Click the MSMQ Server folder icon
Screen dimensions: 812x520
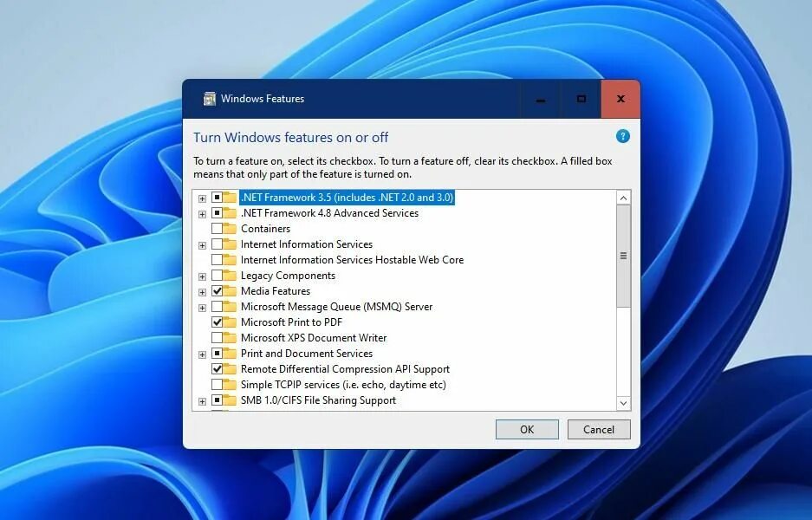[x=230, y=307]
